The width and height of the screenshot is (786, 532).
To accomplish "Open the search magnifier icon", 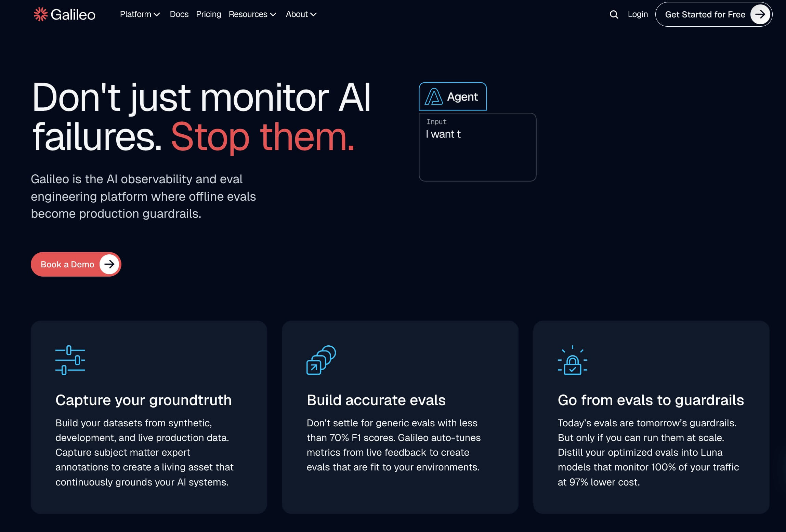I will tap(614, 14).
